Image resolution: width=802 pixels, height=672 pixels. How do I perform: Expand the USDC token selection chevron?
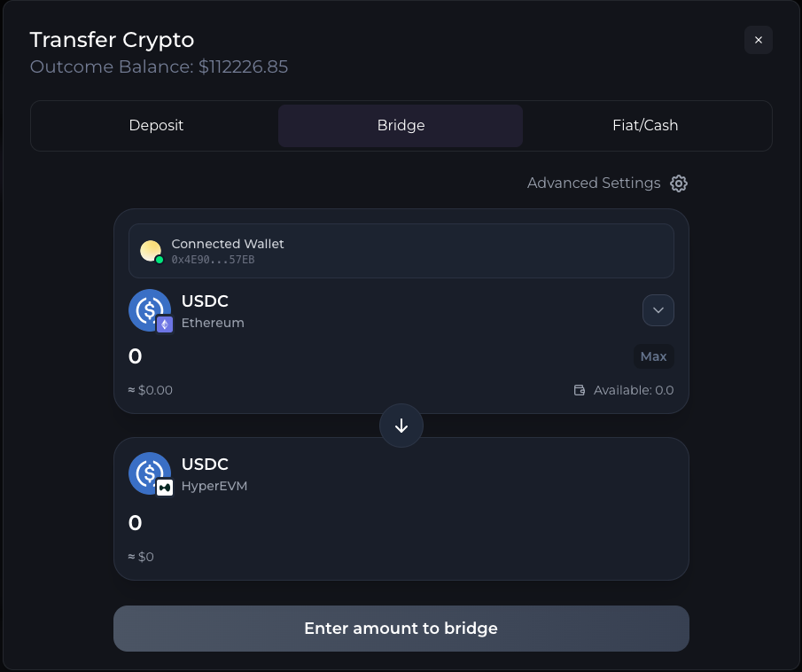658,310
